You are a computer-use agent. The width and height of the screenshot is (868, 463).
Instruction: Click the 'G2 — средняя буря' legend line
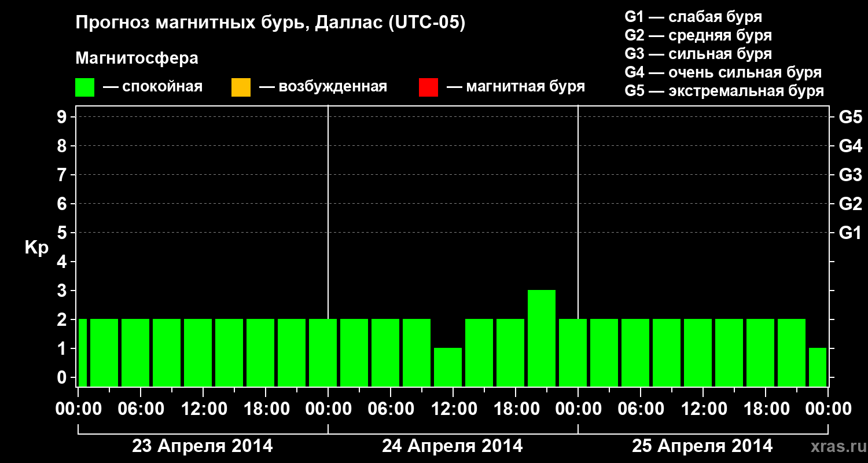(x=698, y=35)
